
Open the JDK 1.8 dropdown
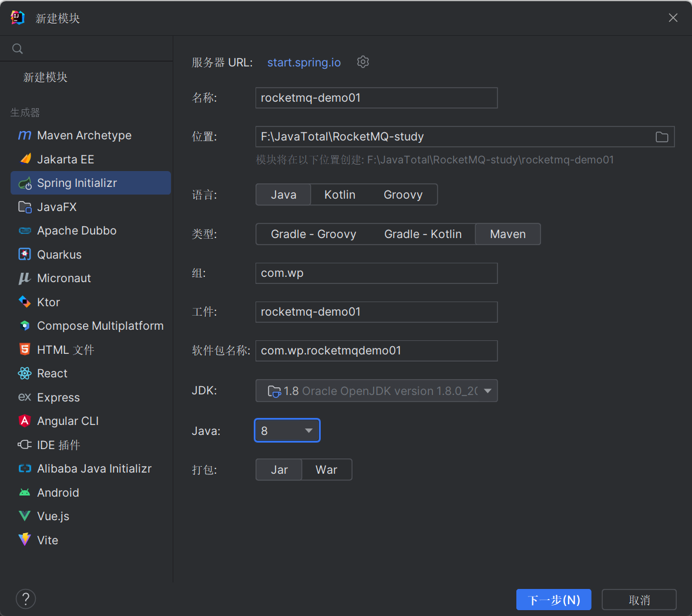tap(377, 391)
